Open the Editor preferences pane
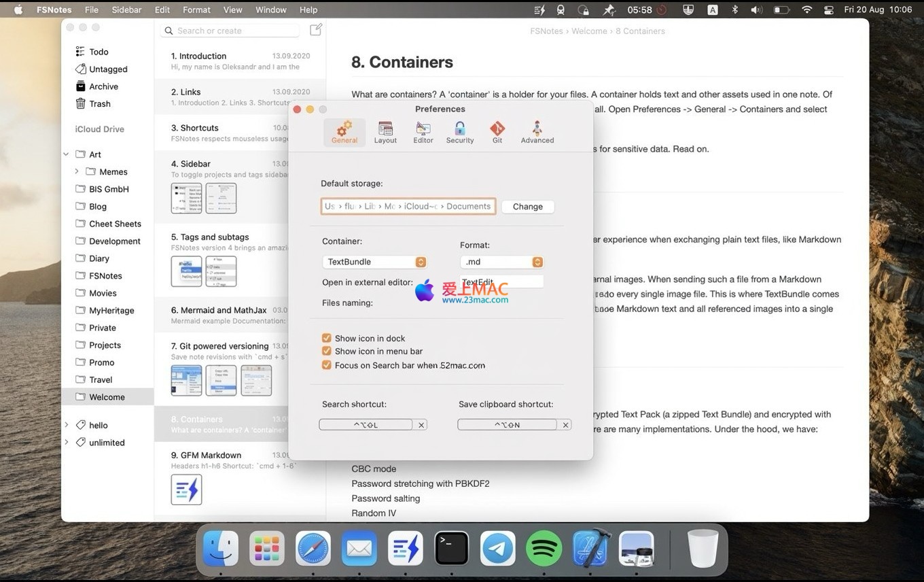This screenshot has height=582, width=924. (x=423, y=132)
